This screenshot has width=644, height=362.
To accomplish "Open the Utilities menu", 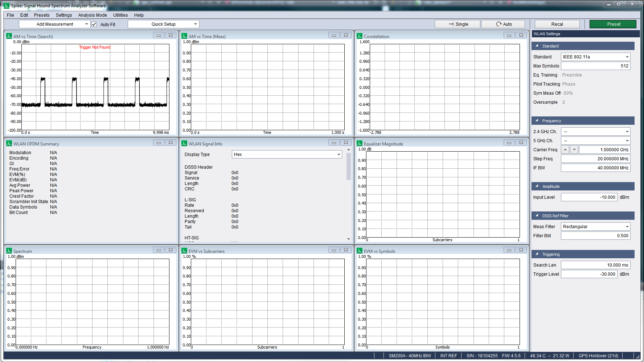I will click(120, 15).
